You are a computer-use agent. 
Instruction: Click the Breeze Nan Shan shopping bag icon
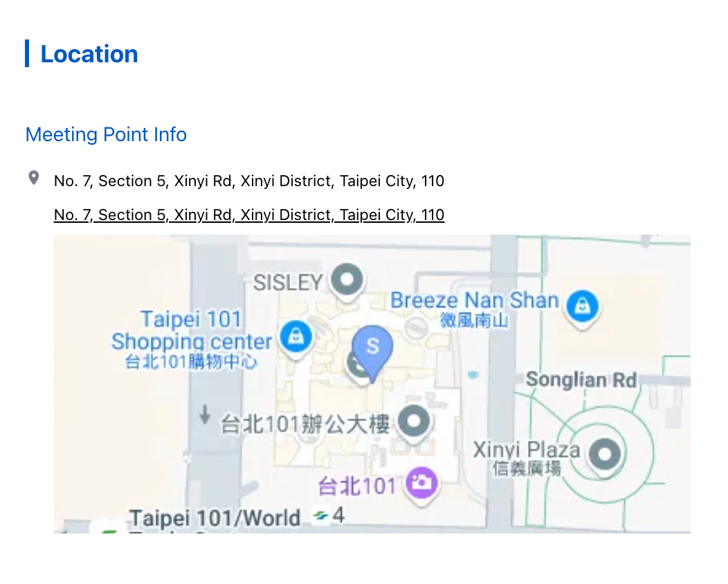(583, 309)
